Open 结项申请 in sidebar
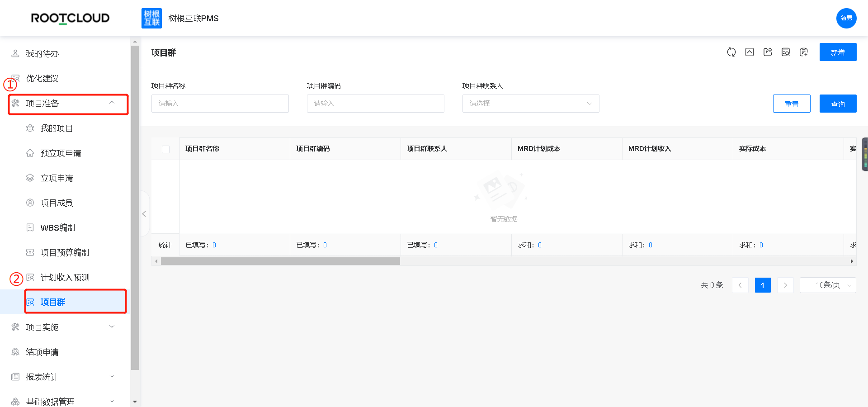 pos(65,352)
